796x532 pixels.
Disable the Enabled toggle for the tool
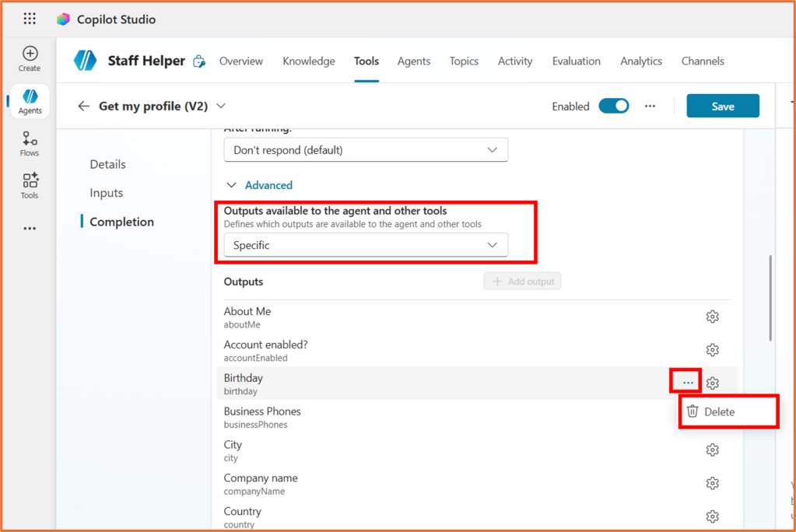pyautogui.click(x=614, y=105)
